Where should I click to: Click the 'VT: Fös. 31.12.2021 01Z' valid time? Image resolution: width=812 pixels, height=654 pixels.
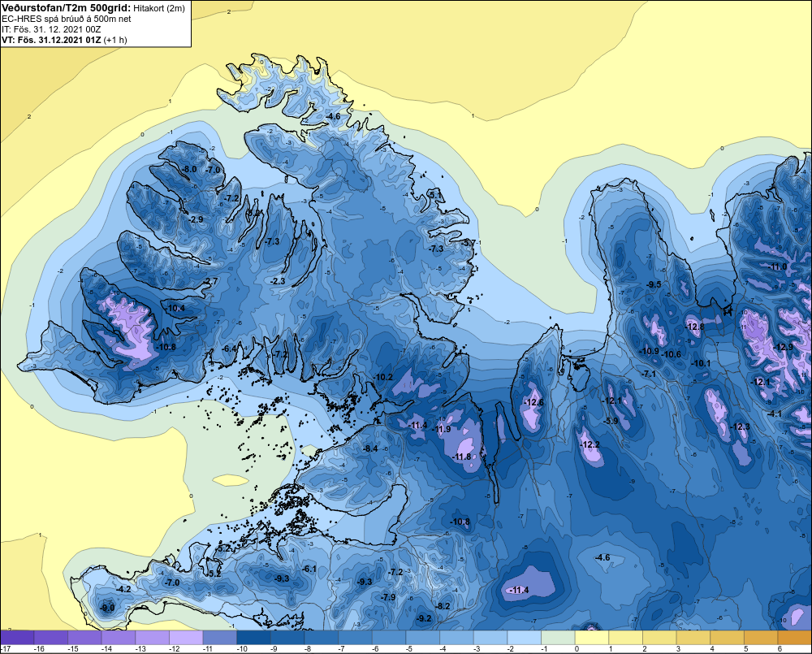point(51,40)
